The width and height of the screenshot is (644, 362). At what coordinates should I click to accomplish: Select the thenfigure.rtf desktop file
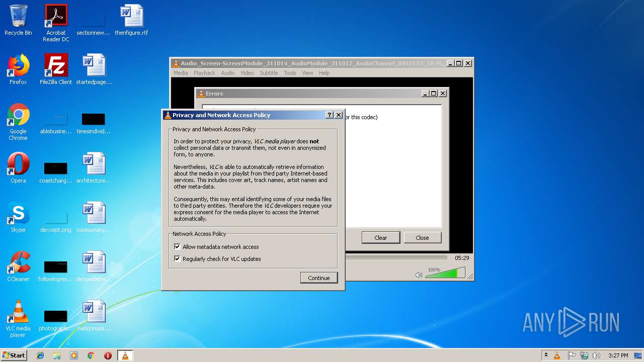[x=131, y=21]
